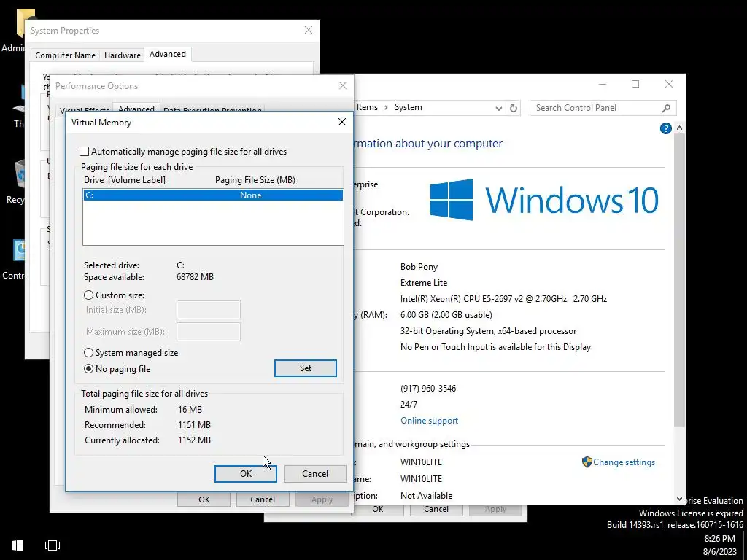Select the No paging file option
747x560 pixels.
(x=88, y=368)
